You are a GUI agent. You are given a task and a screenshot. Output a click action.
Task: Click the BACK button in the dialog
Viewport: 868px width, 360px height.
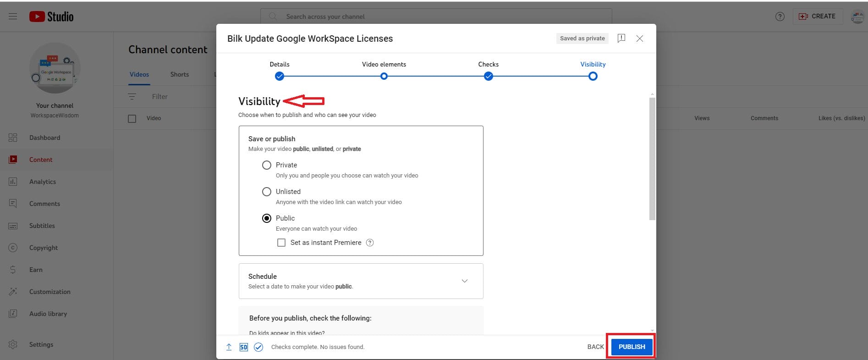[x=595, y=347]
